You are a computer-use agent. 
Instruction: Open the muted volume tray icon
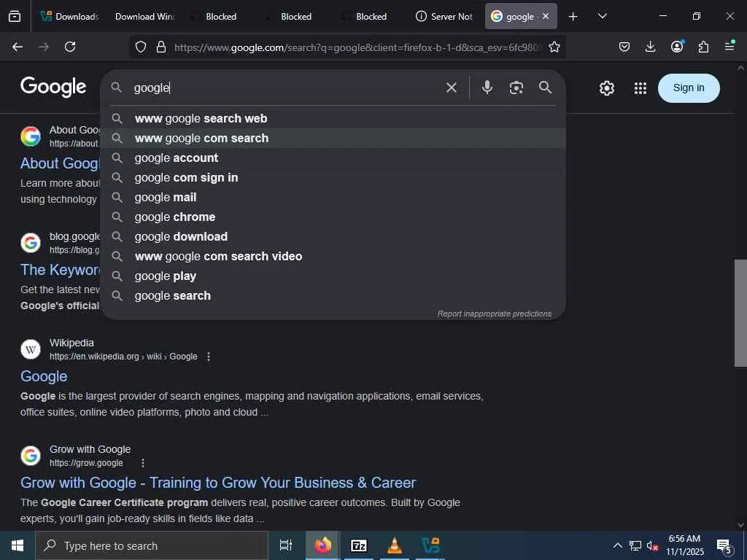point(652,545)
